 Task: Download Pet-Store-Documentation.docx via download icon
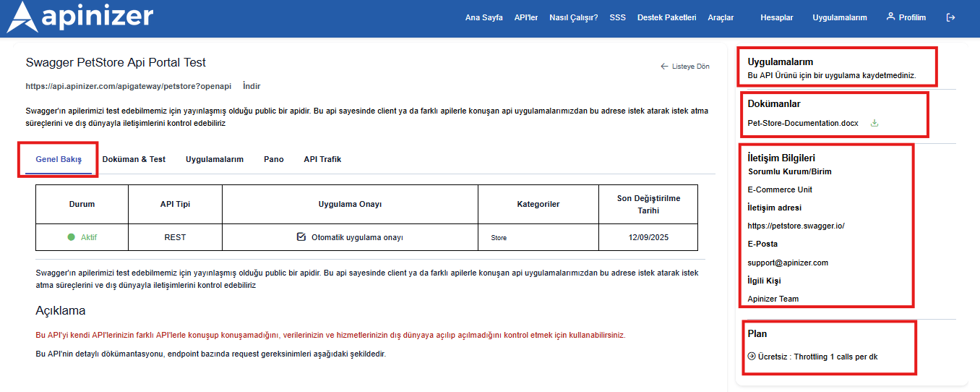(874, 123)
